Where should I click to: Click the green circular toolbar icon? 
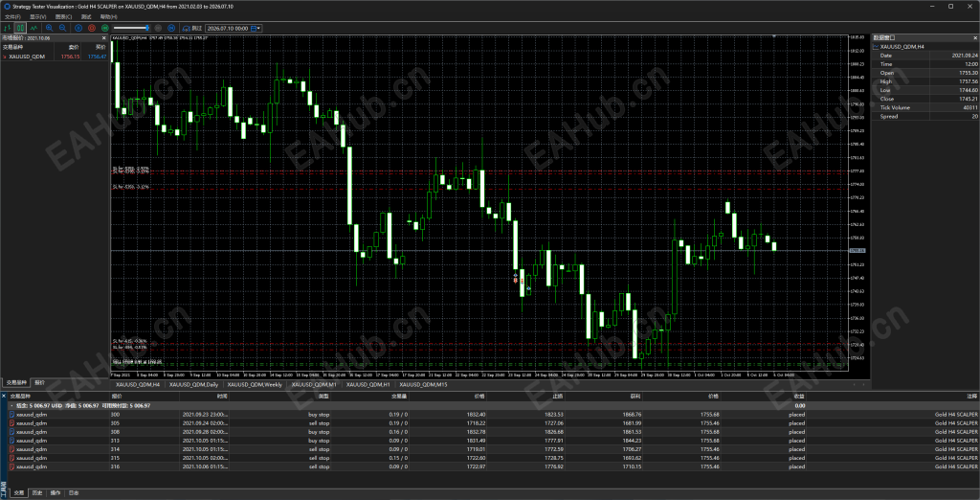(x=105, y=28)
